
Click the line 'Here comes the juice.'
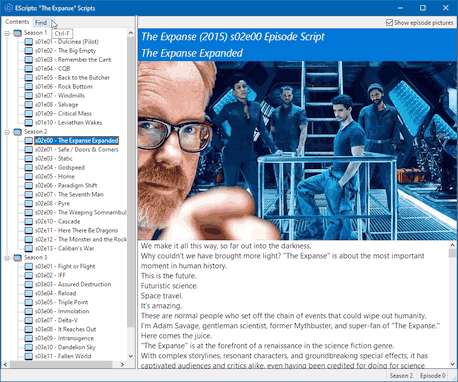pyautogui.click(x=176, y=336)
